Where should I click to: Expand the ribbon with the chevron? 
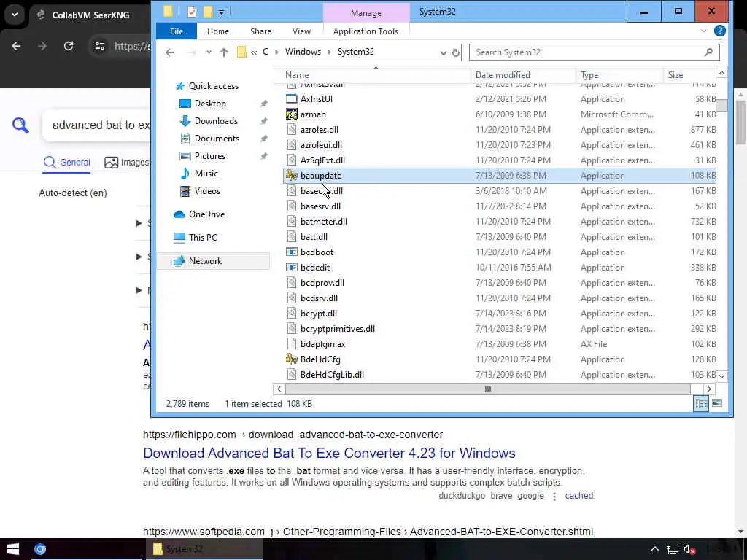pos(704,31)
